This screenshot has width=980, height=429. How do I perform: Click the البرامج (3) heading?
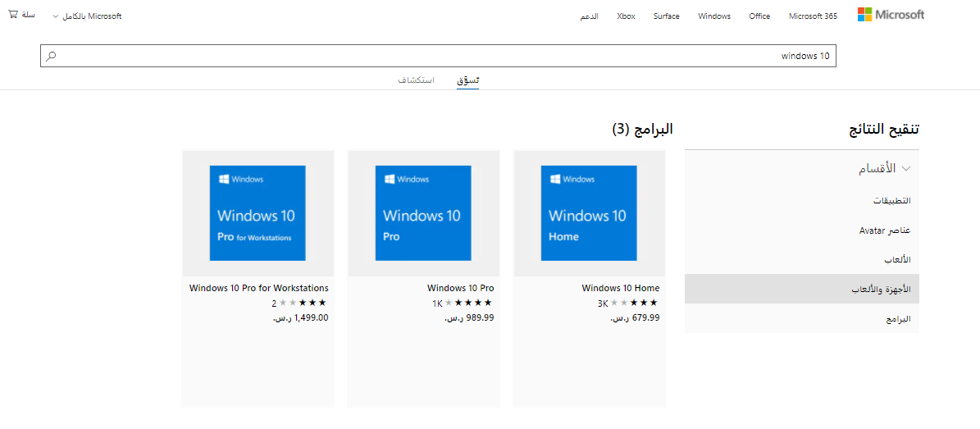[642, 130]
